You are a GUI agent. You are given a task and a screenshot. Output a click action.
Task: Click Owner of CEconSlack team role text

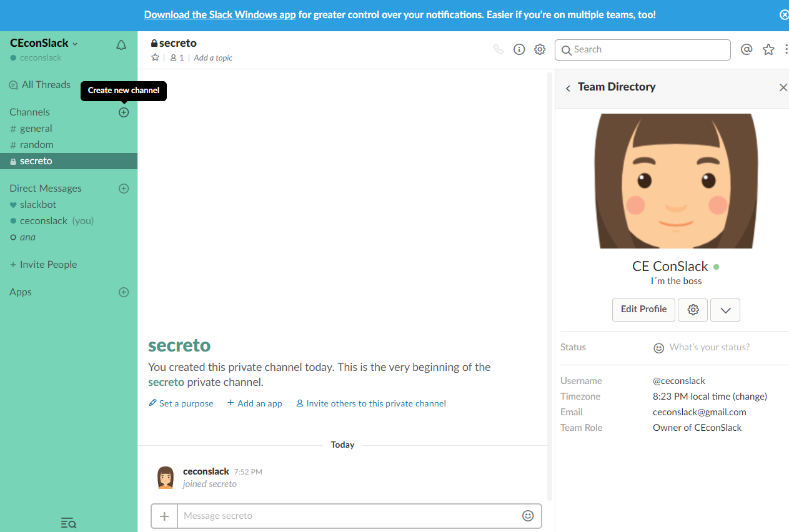(697, 428)
